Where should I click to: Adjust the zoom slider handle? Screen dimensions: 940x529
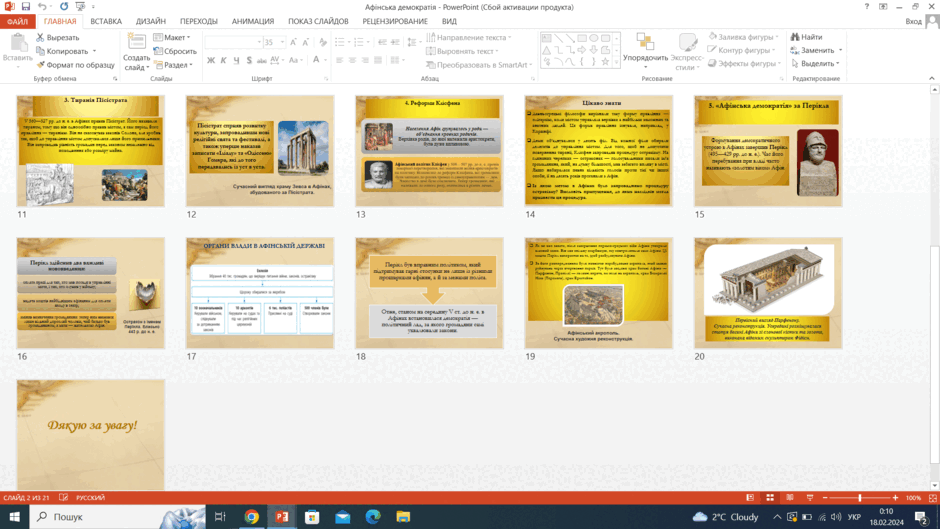(x=860, y=498)
